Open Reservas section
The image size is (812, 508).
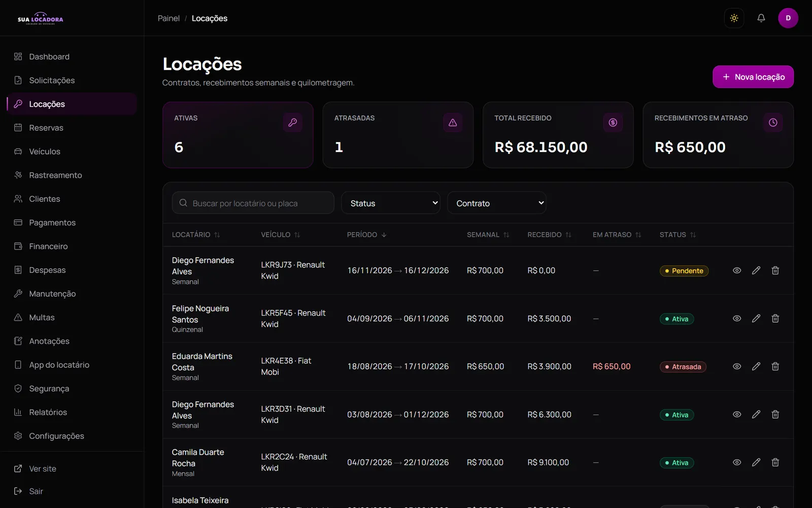[x=72, y=128]
